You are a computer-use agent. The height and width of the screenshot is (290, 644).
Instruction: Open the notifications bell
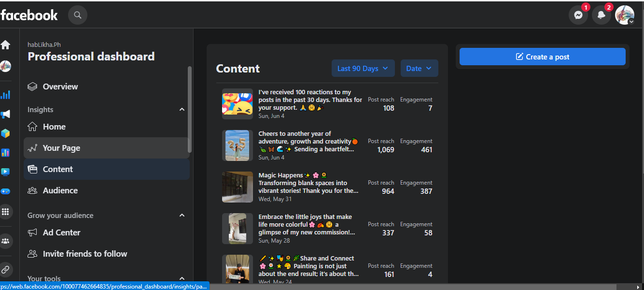tap(601, 15)
